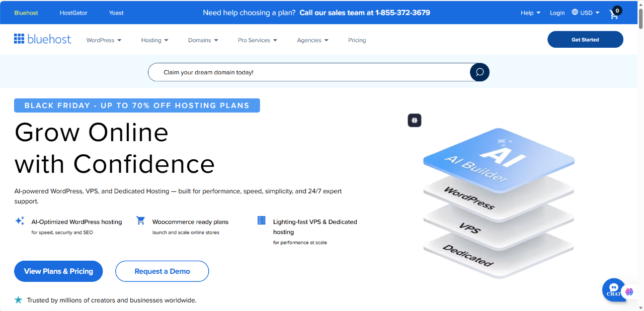
Task: Expand the Hosting dropdown menu
Action: (154, 40)
